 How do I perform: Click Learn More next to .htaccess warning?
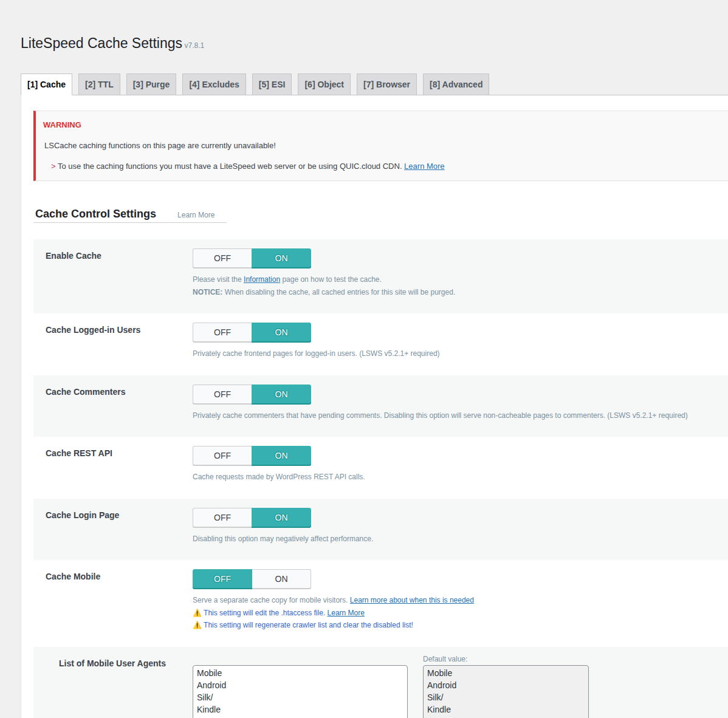346,613
